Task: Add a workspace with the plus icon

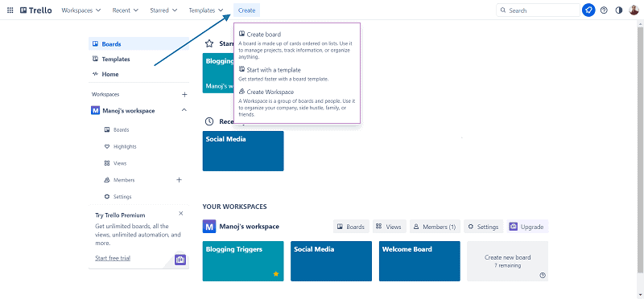Action: pyautogui.click(x=184, y=95)
